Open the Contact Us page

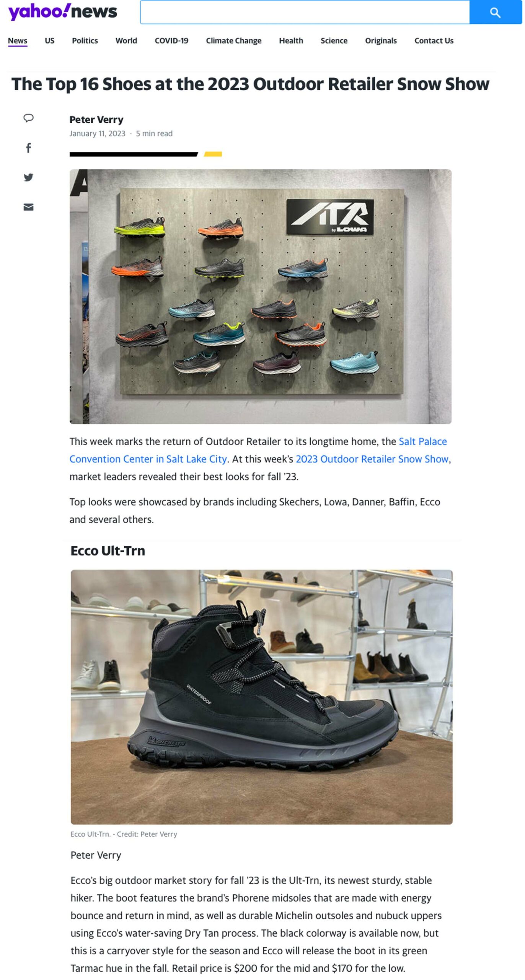[x=434, y=41]
